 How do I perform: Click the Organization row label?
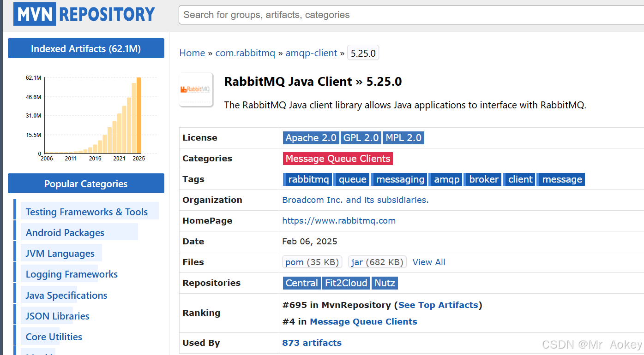212,200
